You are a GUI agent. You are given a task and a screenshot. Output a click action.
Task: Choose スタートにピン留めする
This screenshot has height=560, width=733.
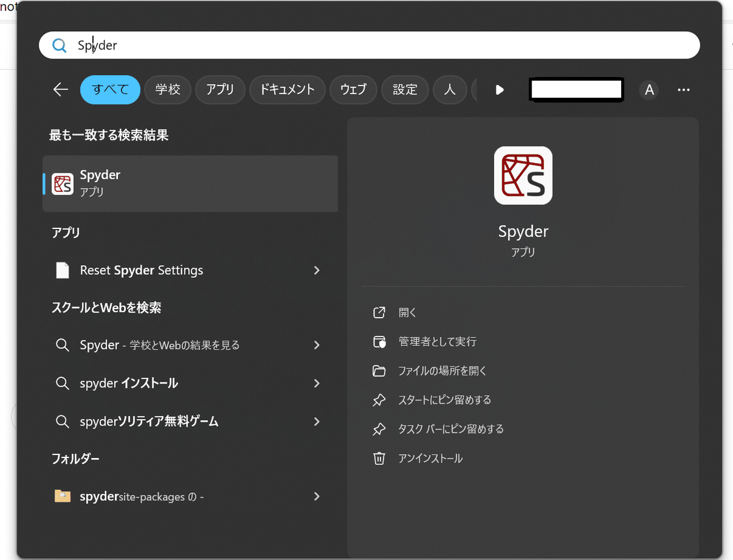445,400
